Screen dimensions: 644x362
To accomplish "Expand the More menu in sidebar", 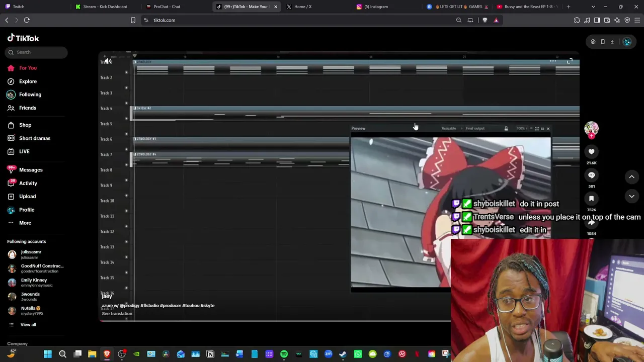I will (x=19, y=223).
